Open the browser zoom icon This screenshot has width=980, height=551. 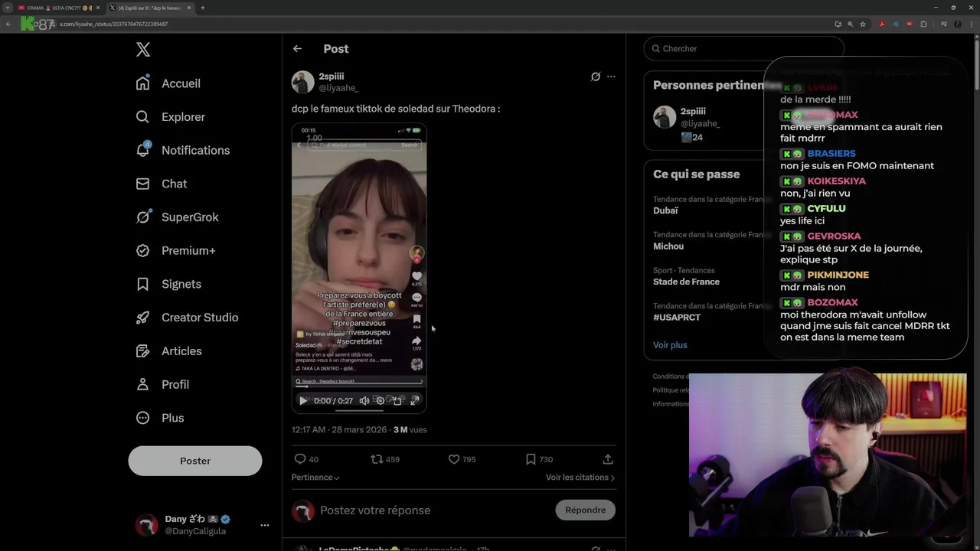(850, 24)
